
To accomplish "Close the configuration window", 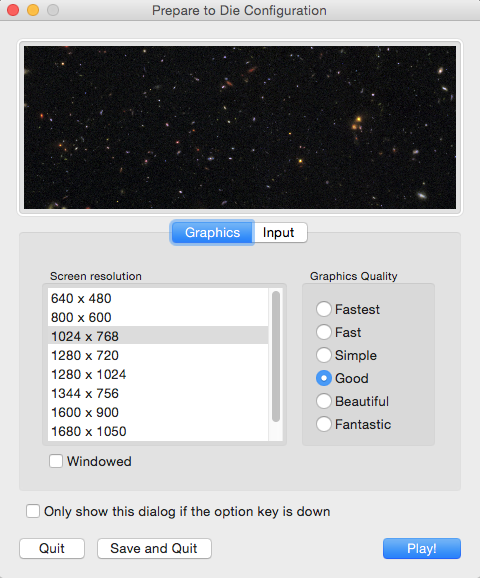I will (13, 10).
